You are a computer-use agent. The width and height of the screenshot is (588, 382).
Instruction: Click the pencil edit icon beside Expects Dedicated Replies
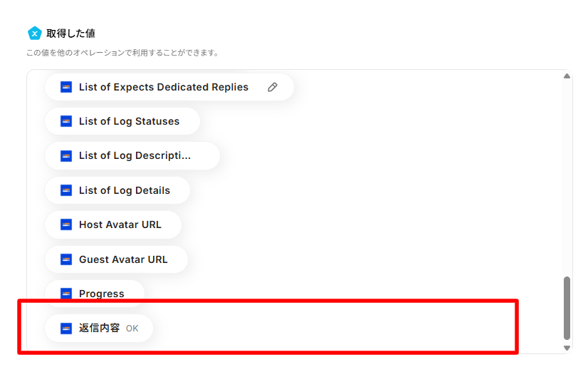(x=273, y=87)
